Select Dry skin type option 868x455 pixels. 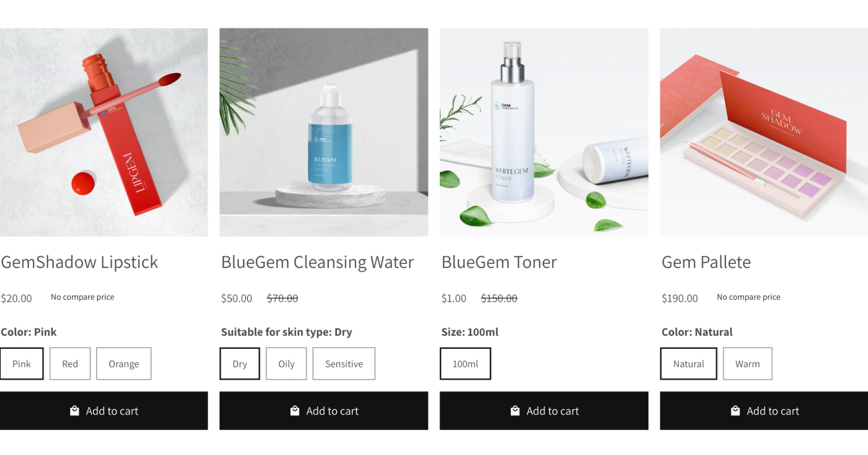point(240,363)
